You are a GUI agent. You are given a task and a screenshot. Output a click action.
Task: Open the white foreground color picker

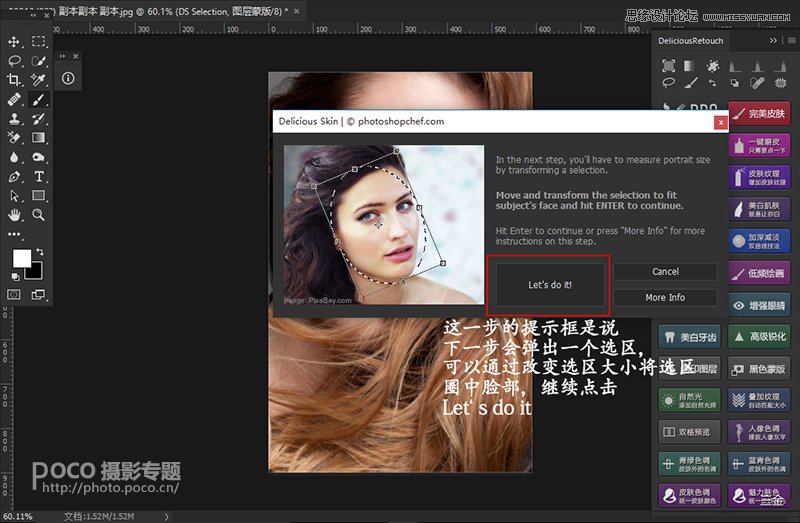(20, 258)
